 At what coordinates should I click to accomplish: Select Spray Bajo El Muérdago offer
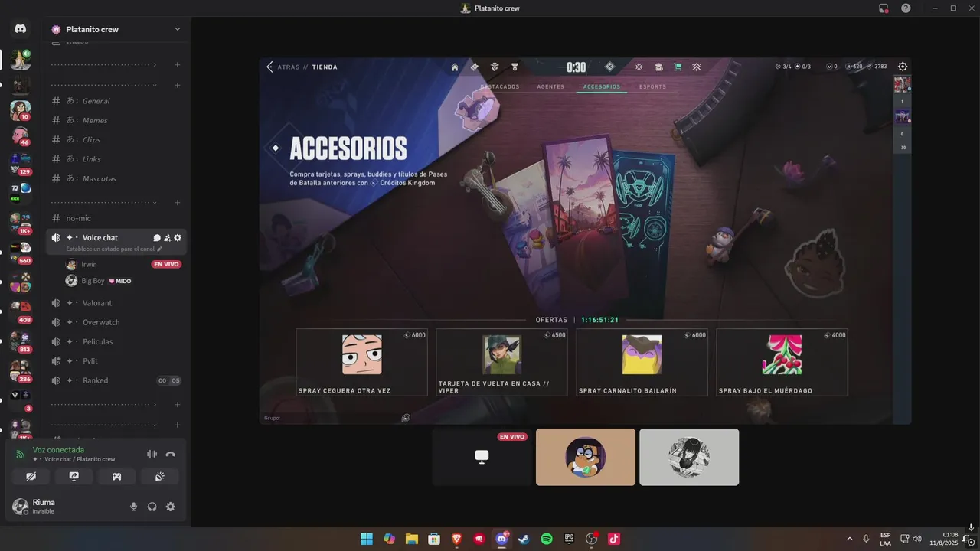[x=782, y=362]
